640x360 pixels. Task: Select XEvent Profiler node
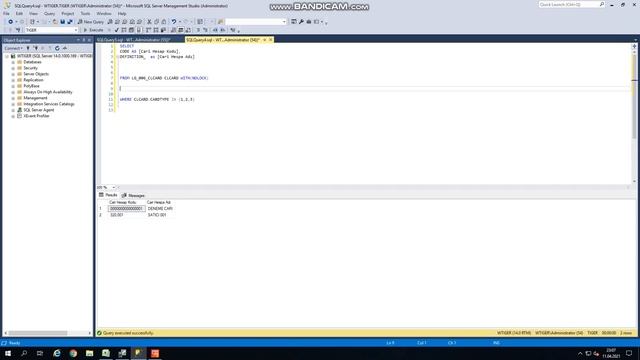click(36, 116)
